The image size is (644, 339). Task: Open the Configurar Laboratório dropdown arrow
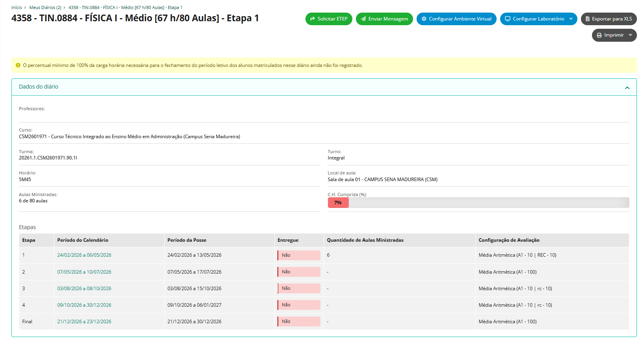tap(571, 19)
